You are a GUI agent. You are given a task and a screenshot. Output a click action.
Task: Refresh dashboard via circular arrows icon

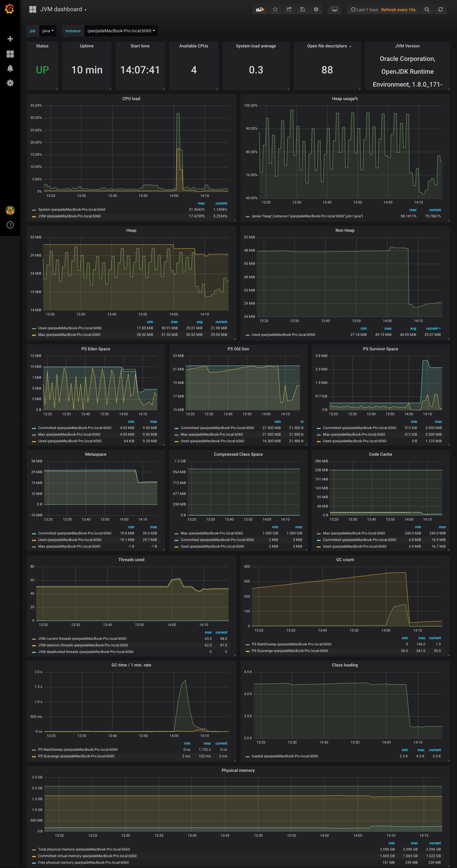pos(441,9)
